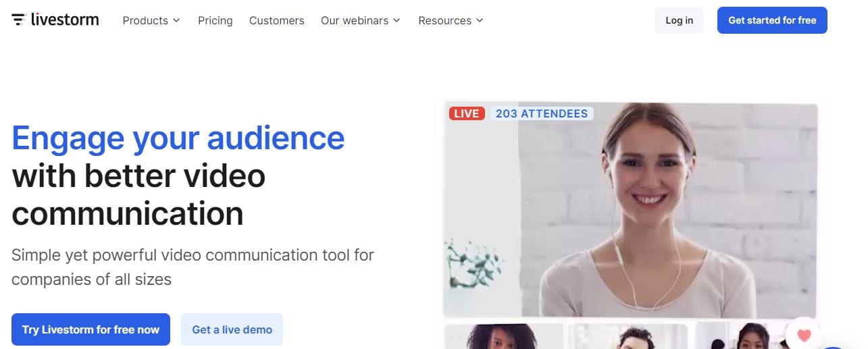Screen dimensions: 868x349
Task: Expand the Resources dropdown
Action: click(451, 20)
